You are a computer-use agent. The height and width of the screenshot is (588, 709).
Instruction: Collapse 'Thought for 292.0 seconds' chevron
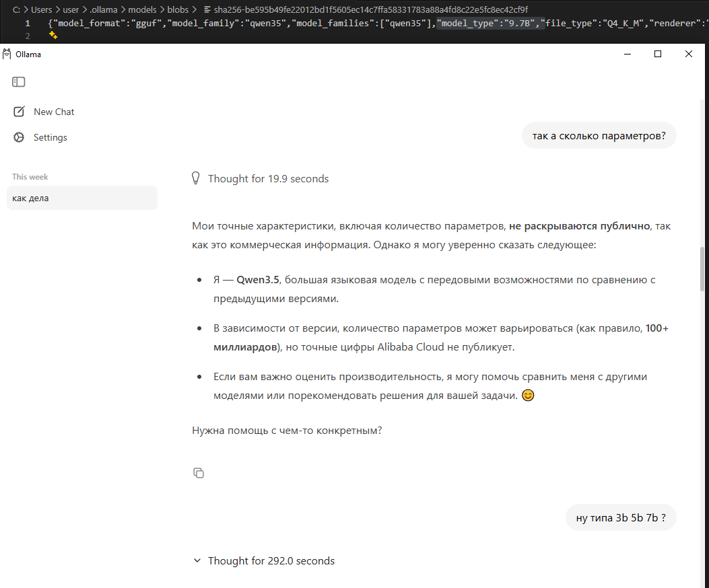pyautogui.click(x=197, y=560)
